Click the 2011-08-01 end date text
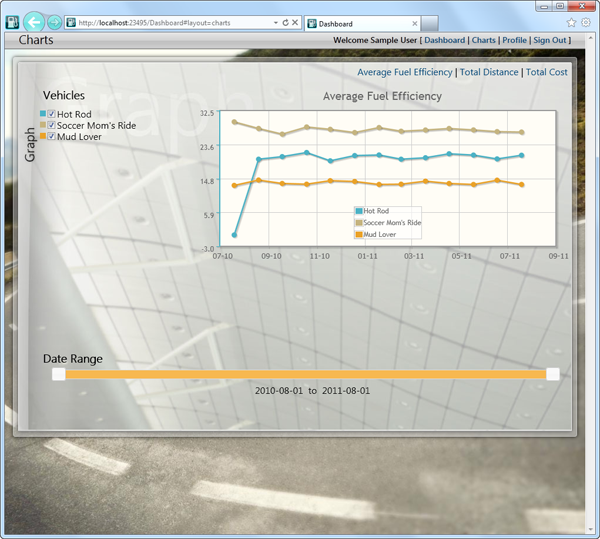600x539 pixels. 346,391
